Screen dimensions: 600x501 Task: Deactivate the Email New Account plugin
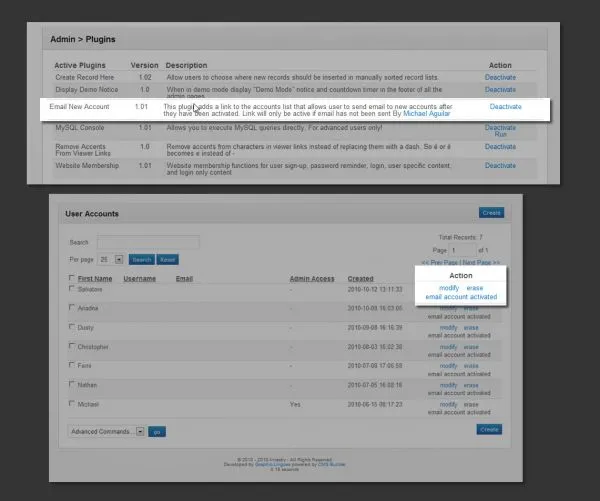[x=505, y=106]
